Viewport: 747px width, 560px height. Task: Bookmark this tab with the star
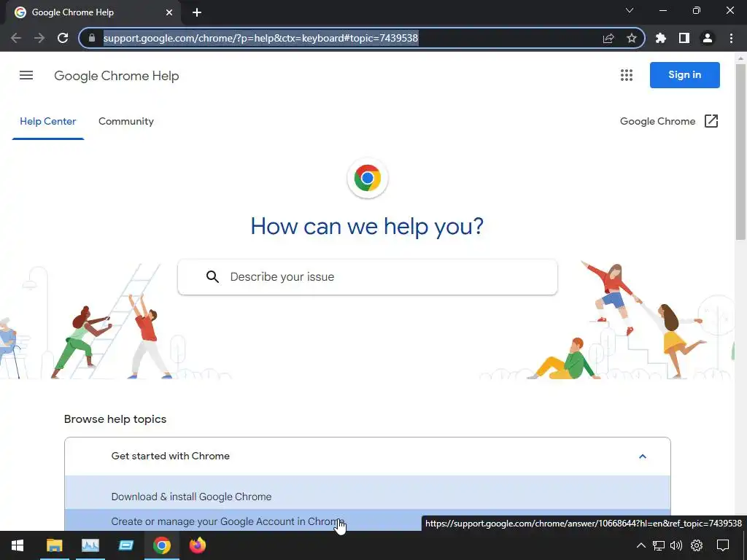coord(632,38)
